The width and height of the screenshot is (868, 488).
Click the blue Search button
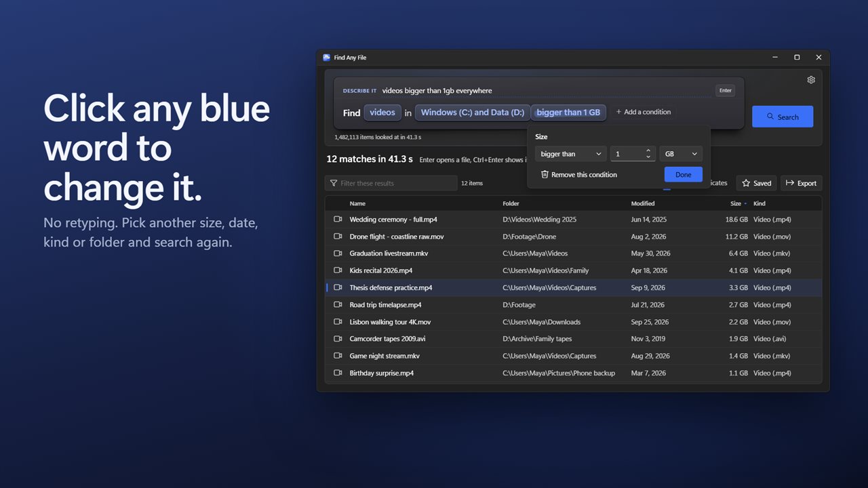click(783, 117)
